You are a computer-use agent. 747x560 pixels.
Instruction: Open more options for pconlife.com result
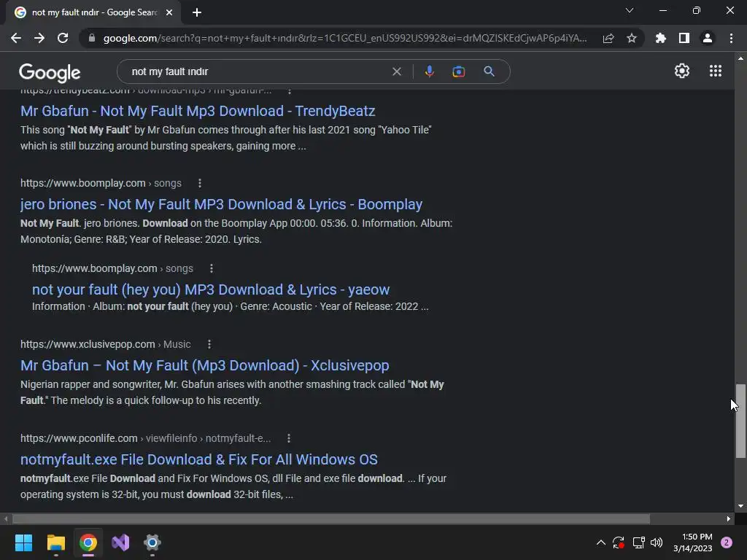click(289, 438)
